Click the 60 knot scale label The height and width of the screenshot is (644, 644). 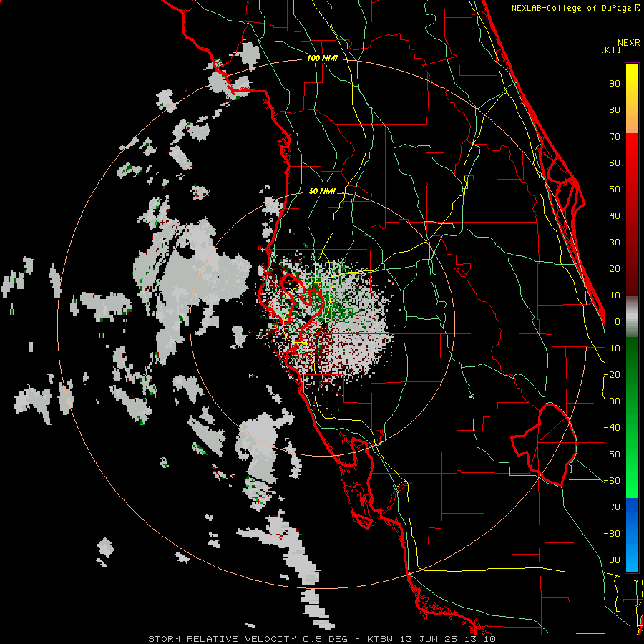point(615,163)
